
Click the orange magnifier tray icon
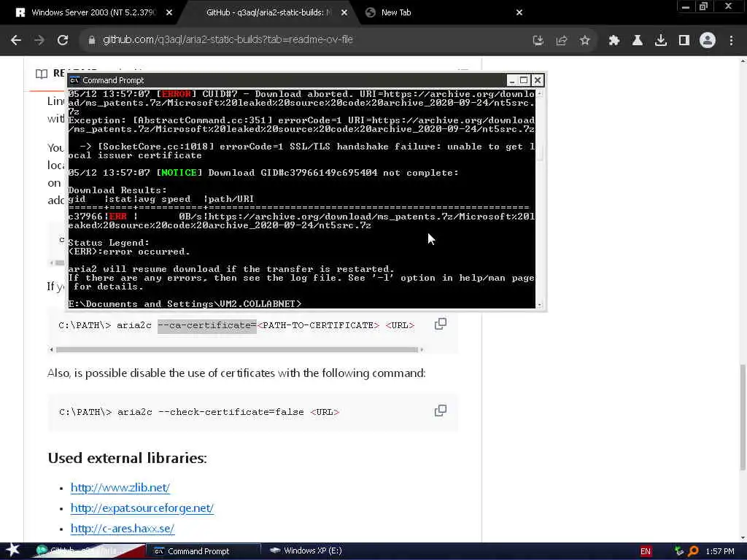point(693,551)
